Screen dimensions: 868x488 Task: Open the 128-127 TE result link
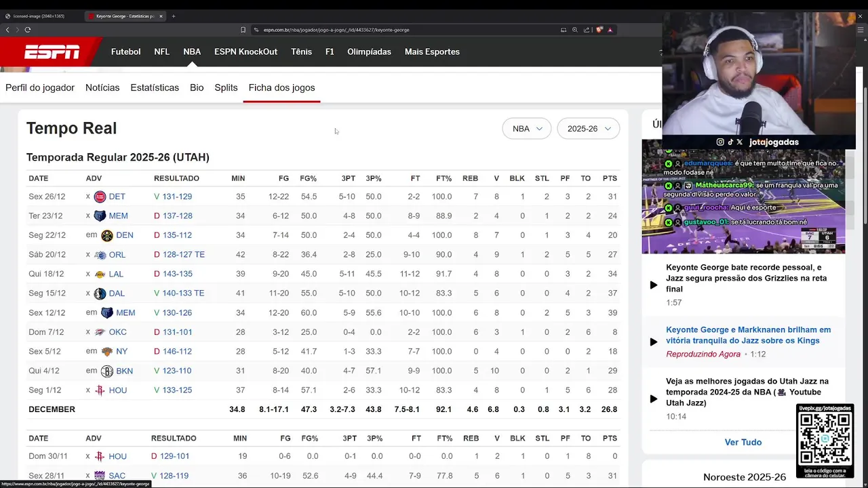183,255
